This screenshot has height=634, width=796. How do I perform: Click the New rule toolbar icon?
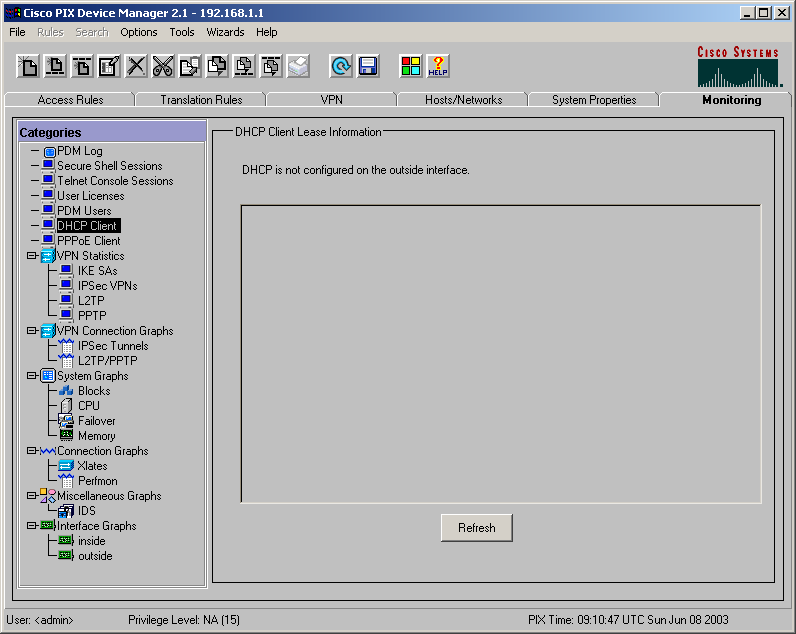[28, 66]
